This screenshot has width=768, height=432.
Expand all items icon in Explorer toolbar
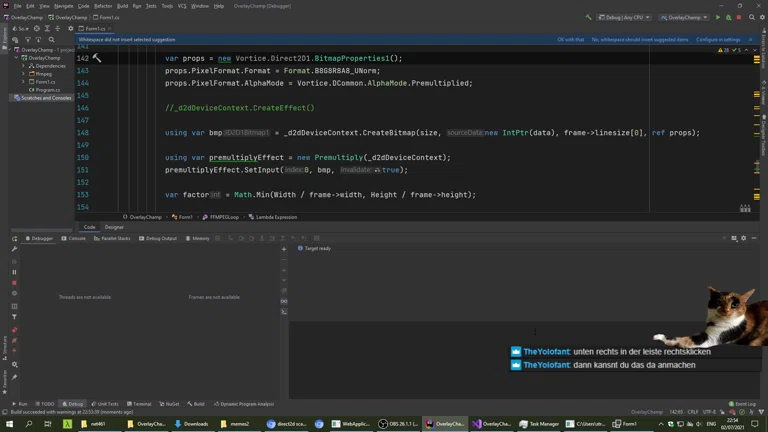click(x=47, y=28)
